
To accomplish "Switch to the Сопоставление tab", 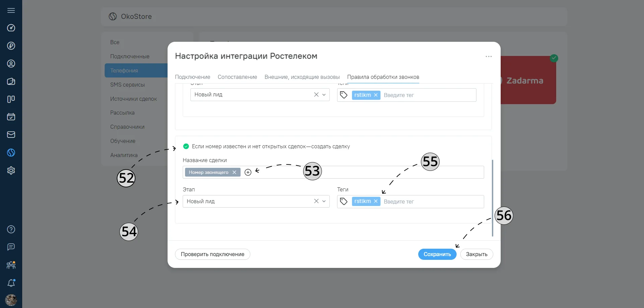I will click(x=237, y=77).
